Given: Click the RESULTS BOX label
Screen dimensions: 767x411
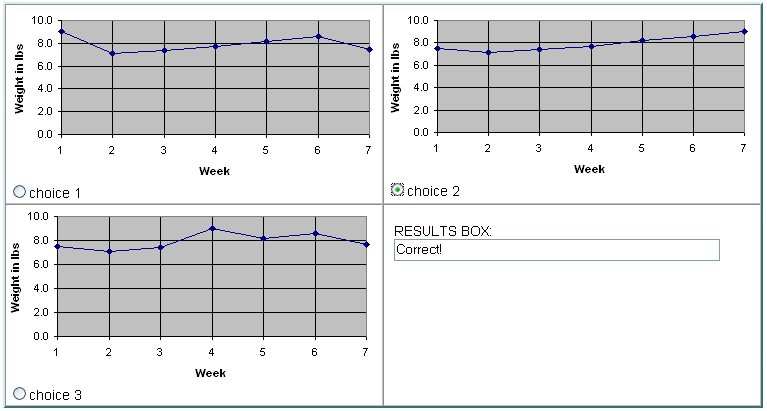Looking at the screenshot, I should click(x=443, y=231).
